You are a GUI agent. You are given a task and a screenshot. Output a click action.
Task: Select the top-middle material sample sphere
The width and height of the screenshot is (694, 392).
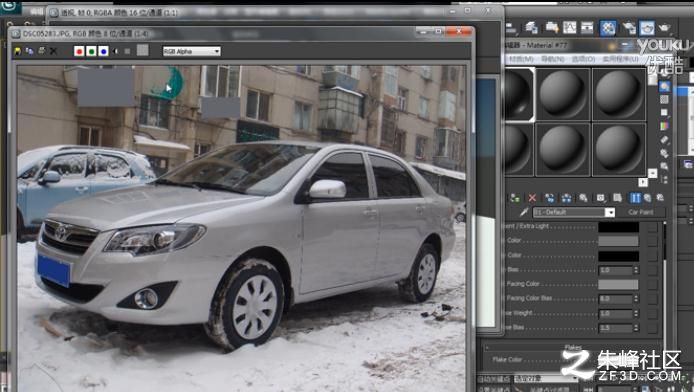(563, 94)
